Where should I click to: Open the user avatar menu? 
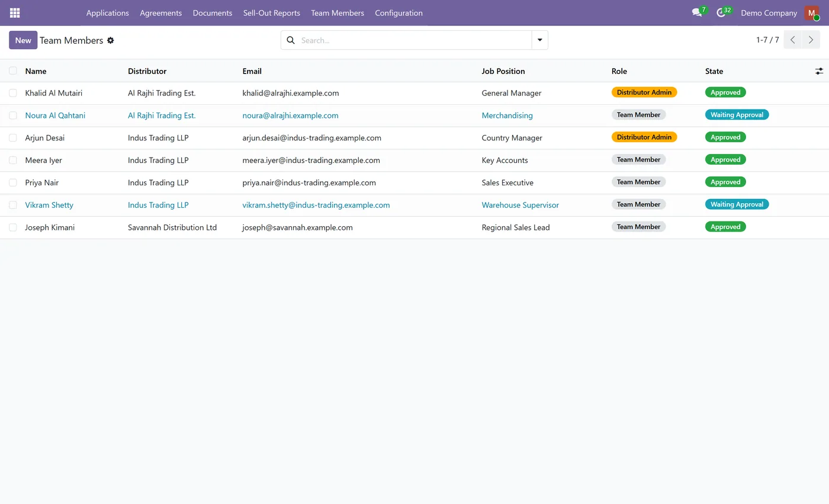tap(811, 12)
